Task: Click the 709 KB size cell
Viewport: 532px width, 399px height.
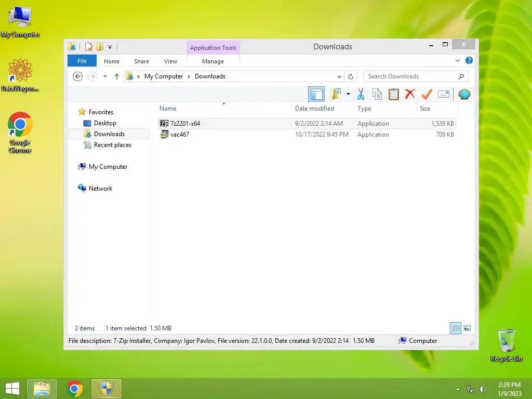Action: (445, 135)
